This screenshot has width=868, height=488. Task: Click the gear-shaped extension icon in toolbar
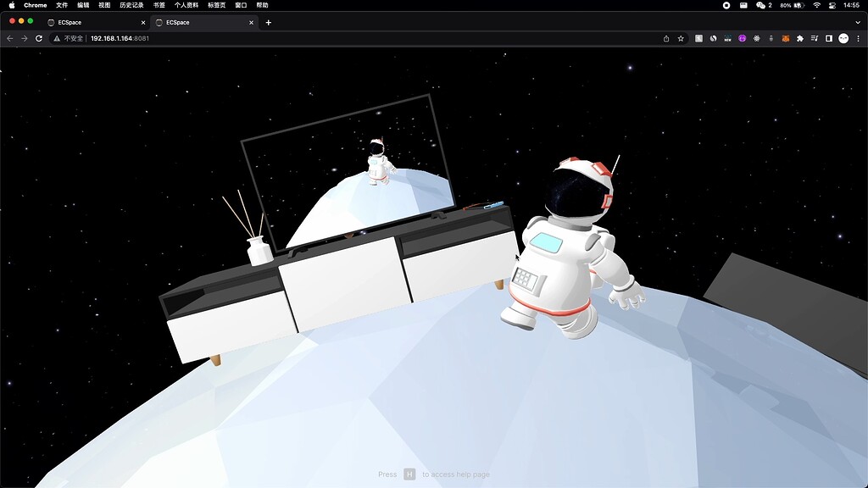[x=756, y=38]
